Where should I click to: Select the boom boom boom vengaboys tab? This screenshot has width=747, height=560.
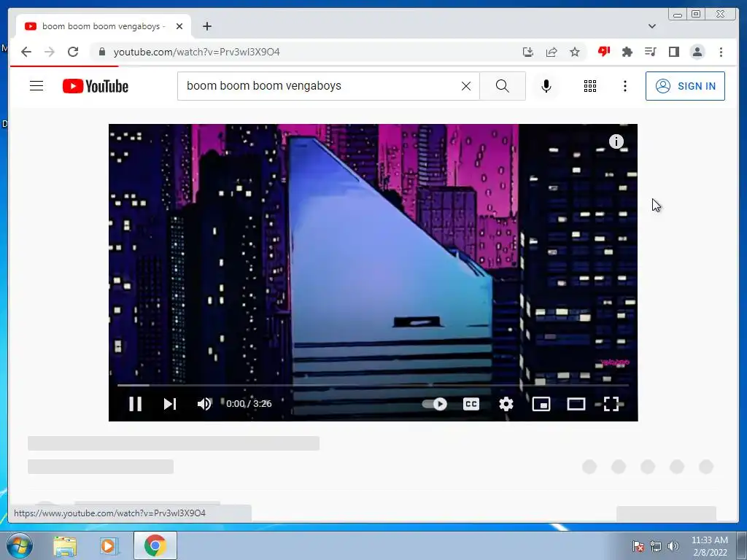pyautogui.click(x=104, y=26)
